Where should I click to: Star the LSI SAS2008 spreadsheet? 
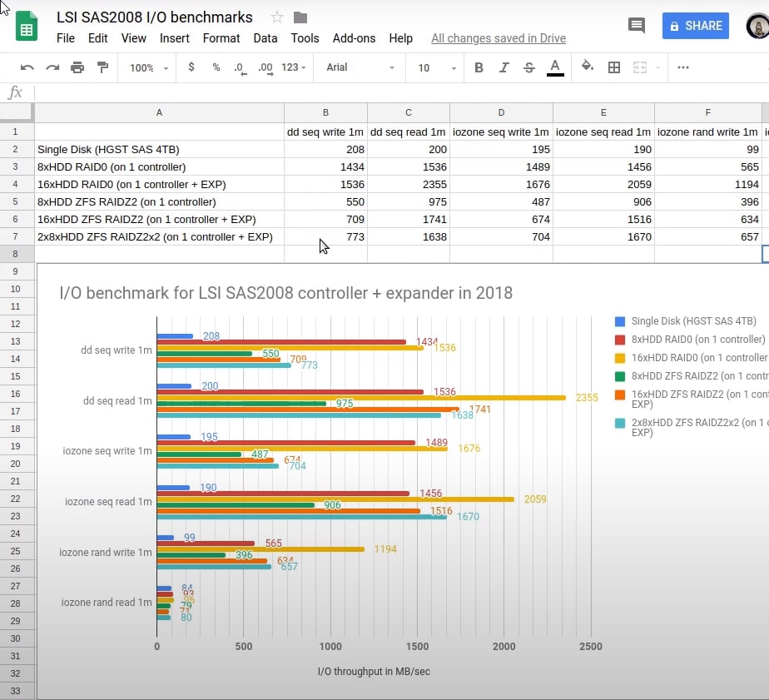tap(276, 17)
